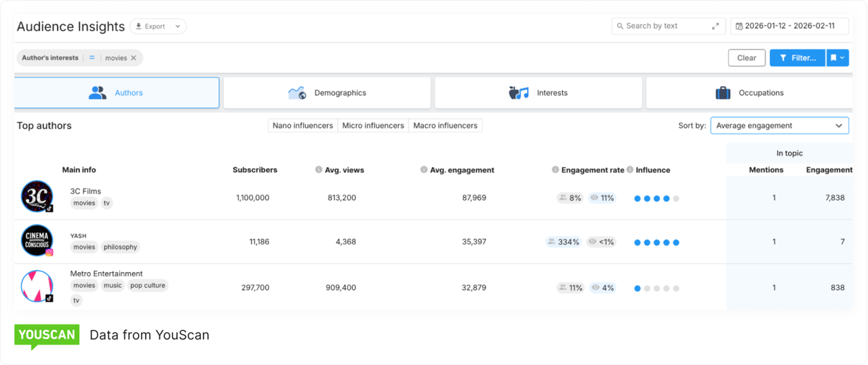Remove the movies interest filter chip
The width and height of the screenshot is (868, 365).
pyautogui.click(x=134, y=58)
